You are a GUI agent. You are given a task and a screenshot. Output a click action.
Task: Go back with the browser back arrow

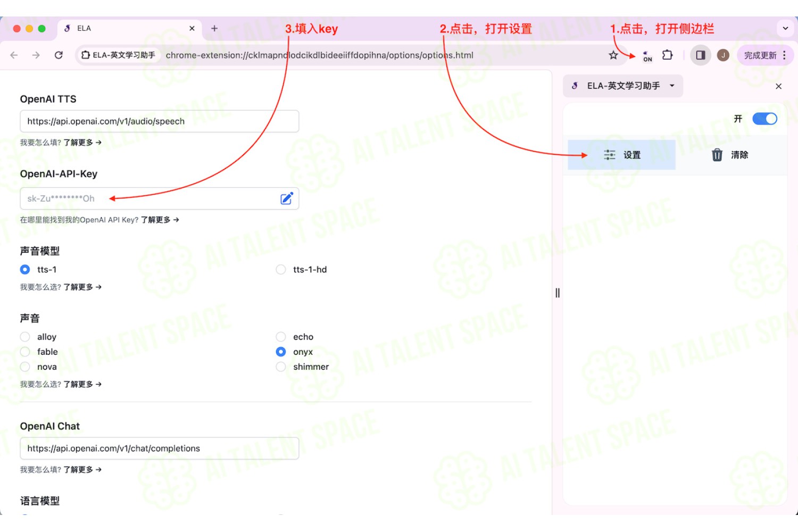point(14,55)
